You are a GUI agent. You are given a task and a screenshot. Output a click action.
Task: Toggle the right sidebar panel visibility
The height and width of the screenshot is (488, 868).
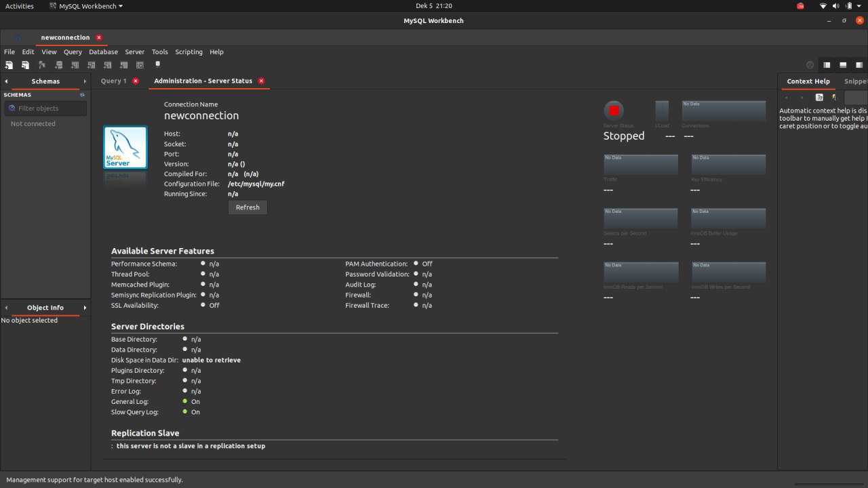tap(859, 65)
